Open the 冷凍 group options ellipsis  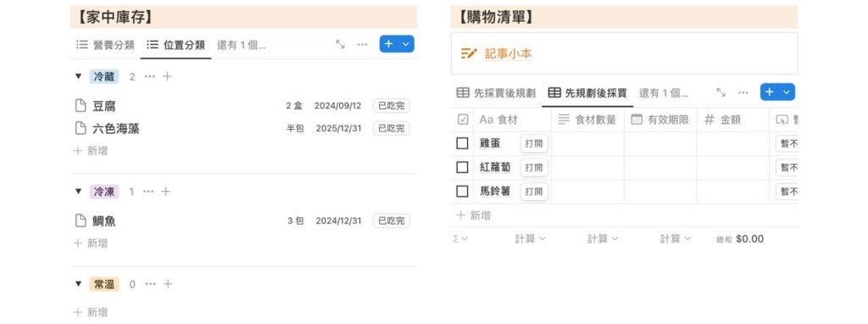[x=148, y=192]
